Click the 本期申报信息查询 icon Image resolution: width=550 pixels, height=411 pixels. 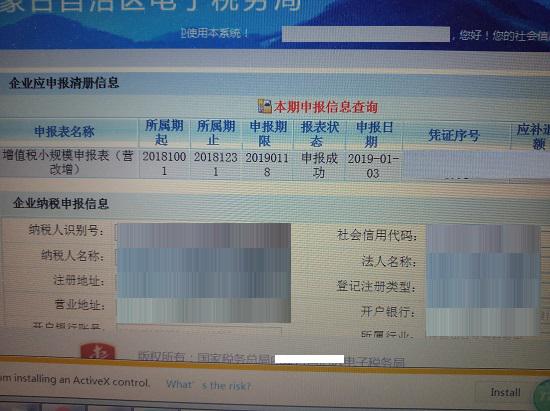pyautogui.click(x=264, y=106)
